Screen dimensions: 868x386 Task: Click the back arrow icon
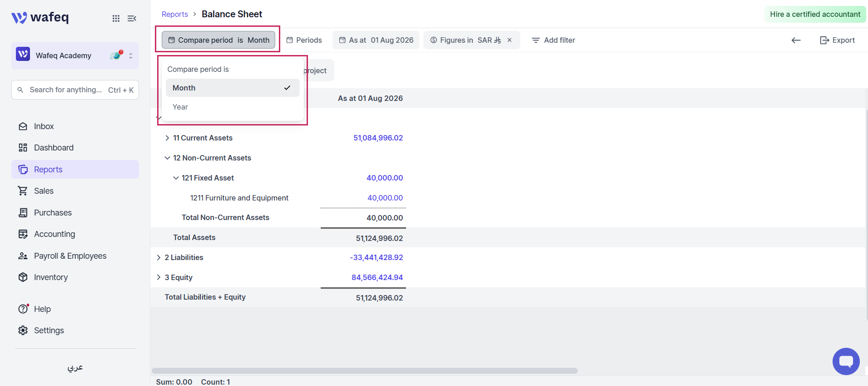coord(796,40)
